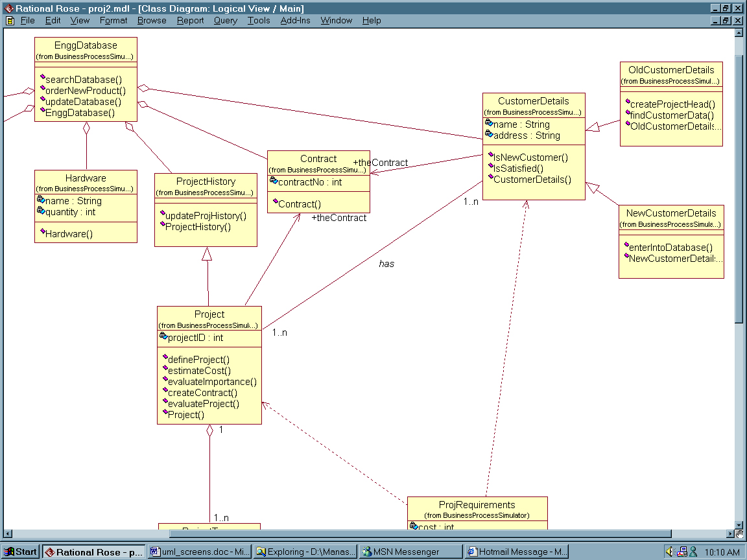This screenshot has width=747, height=560.
Task: Click the operation icon beside Contract()
Action: click(276, 202)
